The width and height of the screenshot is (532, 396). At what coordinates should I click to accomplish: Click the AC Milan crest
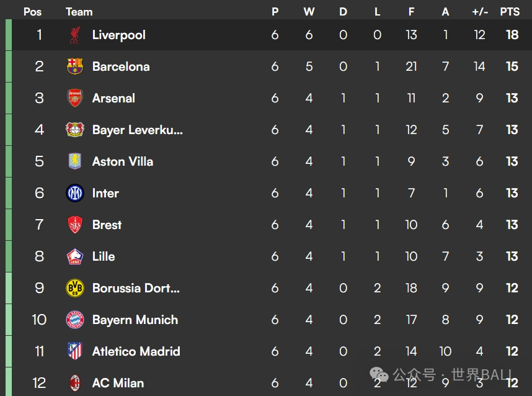pyautogui.click(x=75, y=383)
